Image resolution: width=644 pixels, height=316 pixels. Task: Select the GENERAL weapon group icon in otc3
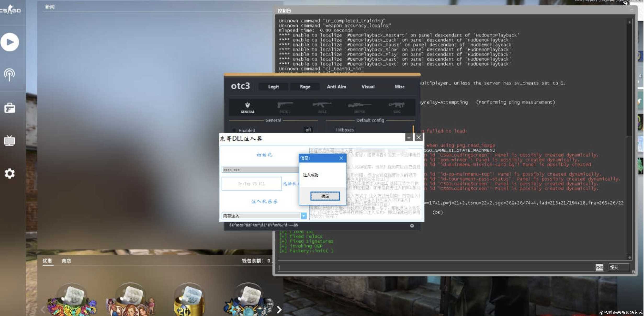coord(247,108)
